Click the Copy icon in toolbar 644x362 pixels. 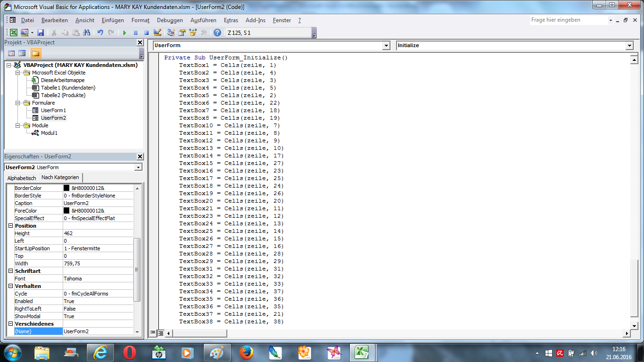pyautogui.click(x=65, y=33)
